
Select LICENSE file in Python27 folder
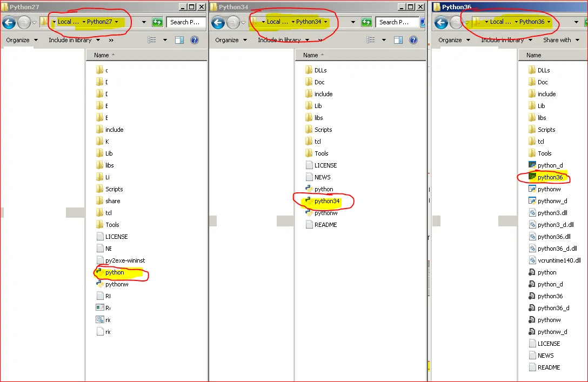112,237
